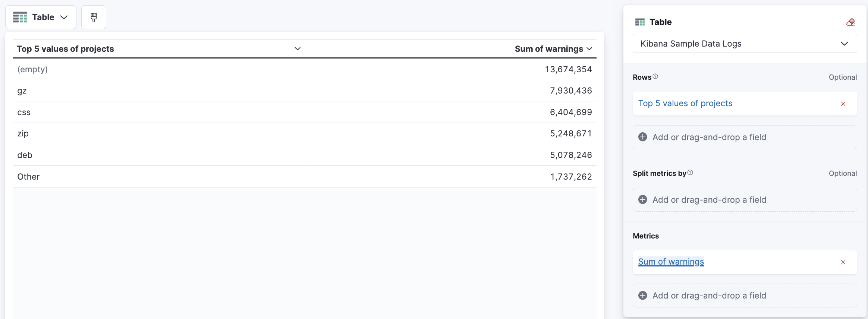Select the 13,674,354 value cell

point(568,69)
